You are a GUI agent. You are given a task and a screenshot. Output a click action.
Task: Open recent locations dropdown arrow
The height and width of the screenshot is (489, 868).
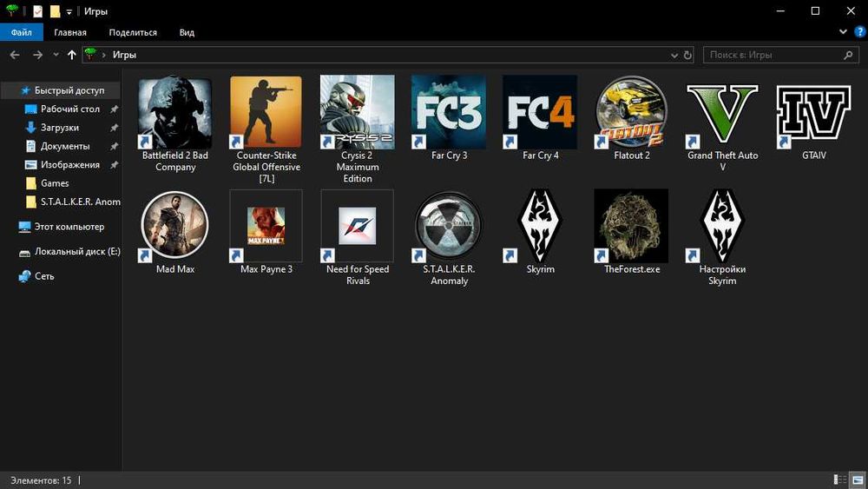pyautogui.click(x=56, y=55)
